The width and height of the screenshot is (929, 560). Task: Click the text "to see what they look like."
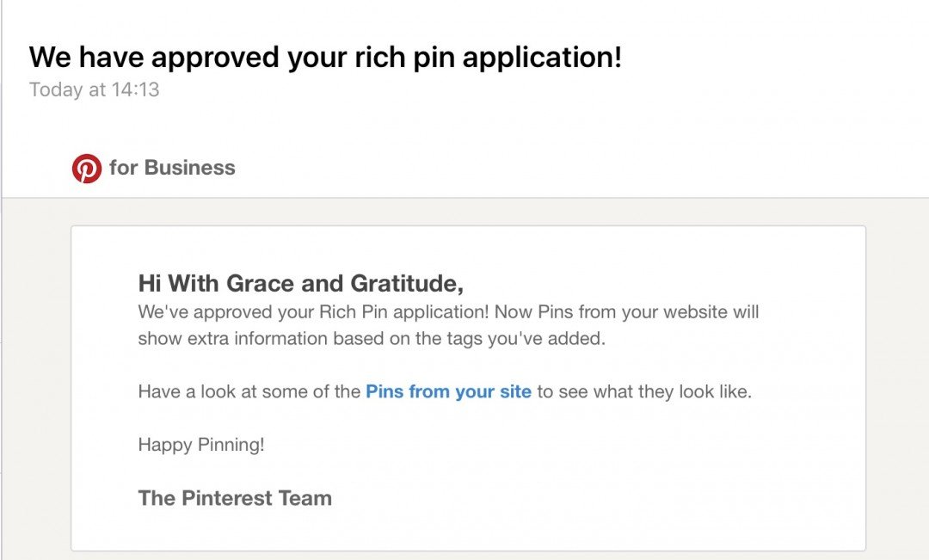644,392
